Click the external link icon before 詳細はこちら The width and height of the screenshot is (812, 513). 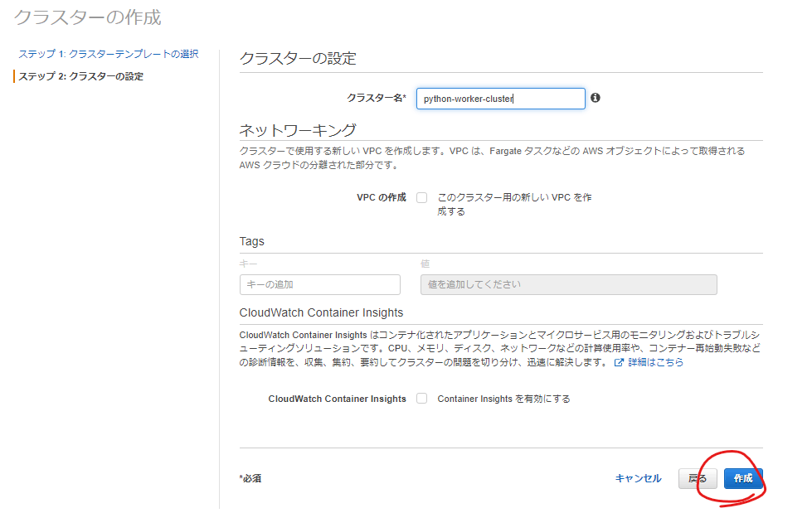click(619, 363)
